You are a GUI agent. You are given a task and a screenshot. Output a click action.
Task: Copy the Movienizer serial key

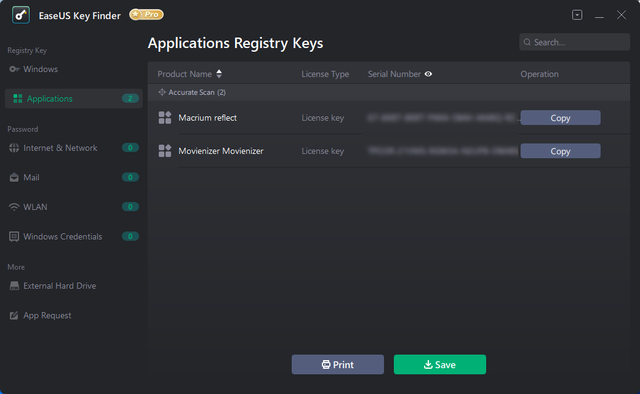coord(560,151)
